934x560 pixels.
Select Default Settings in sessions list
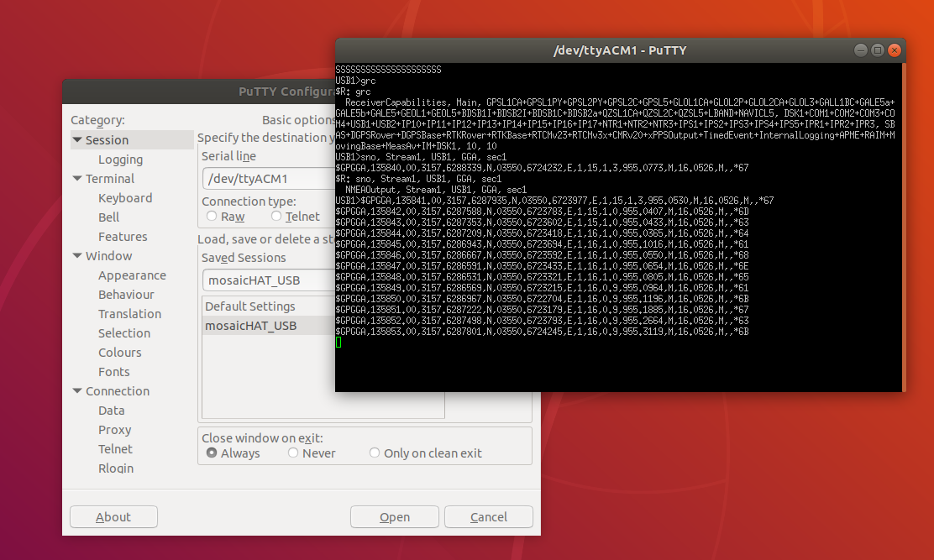coord(270,306)
